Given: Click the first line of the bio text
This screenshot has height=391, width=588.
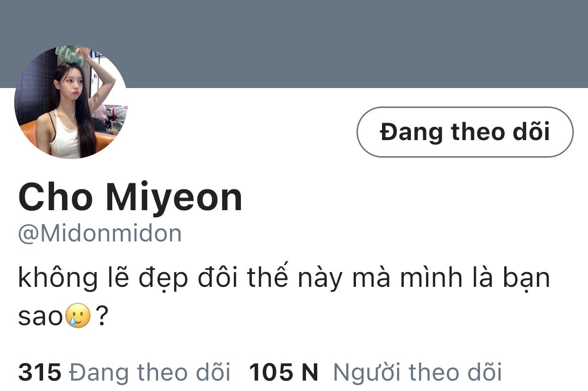Looking at the screenshot, I should point(284,279).
